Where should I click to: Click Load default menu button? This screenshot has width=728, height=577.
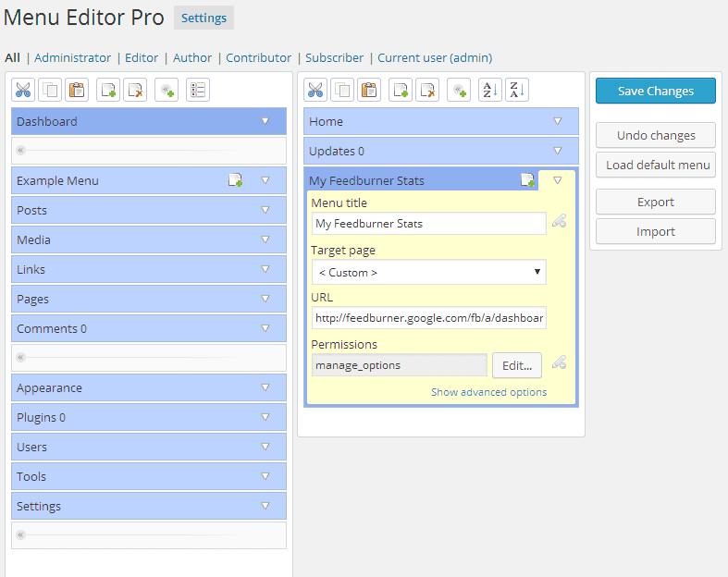point(656,166)
